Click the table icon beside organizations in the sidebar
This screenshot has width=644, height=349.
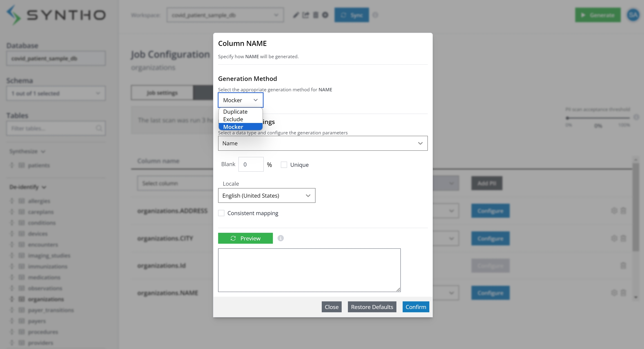coord(22,299)
